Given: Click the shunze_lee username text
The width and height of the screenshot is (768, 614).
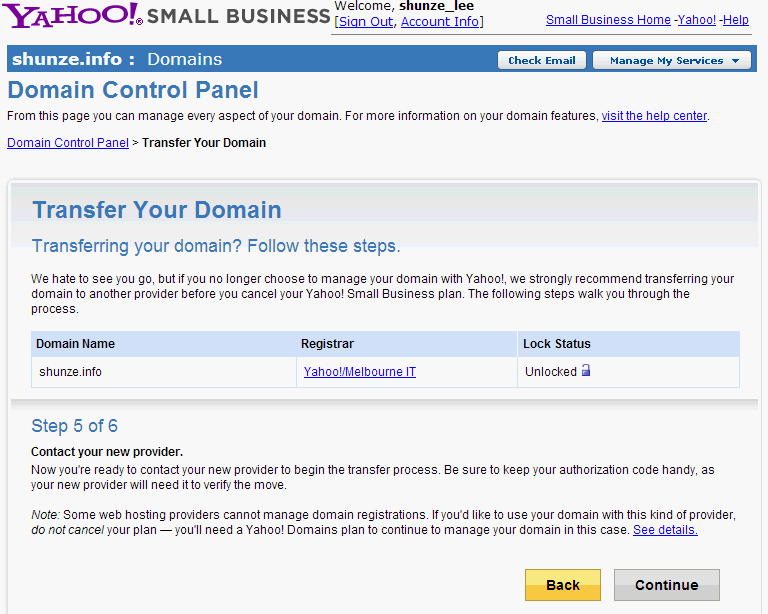Looking at the screenshot, I should click(436, 6).
